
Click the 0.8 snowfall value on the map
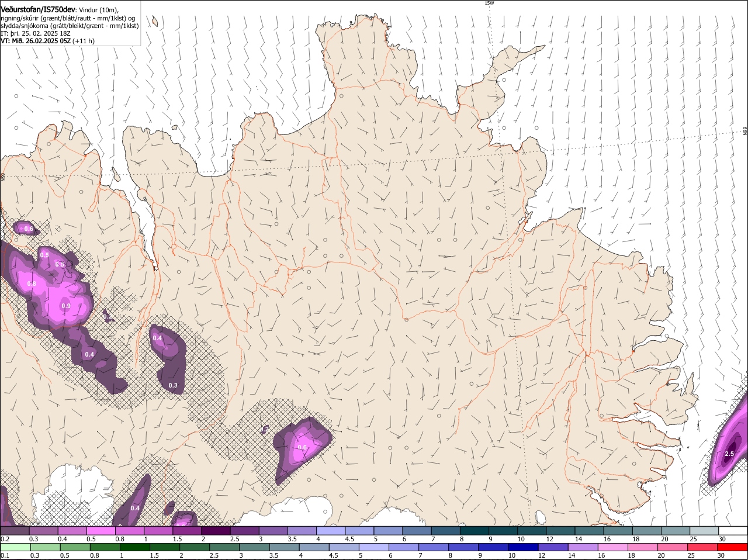32,284
